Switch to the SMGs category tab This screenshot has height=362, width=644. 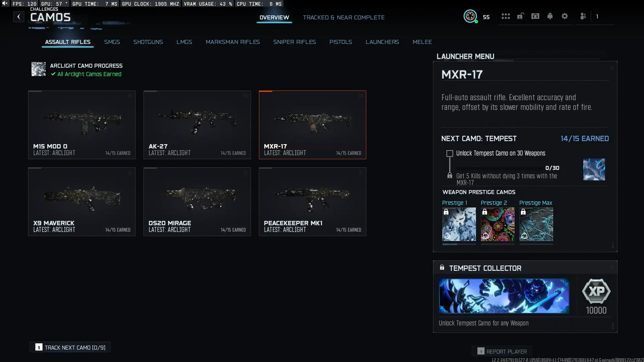coord(112,42)
